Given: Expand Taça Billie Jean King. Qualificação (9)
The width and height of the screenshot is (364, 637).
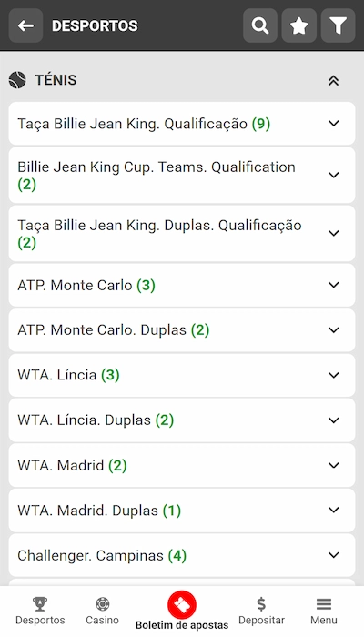Looking at the screenshot, I should 182,124.
